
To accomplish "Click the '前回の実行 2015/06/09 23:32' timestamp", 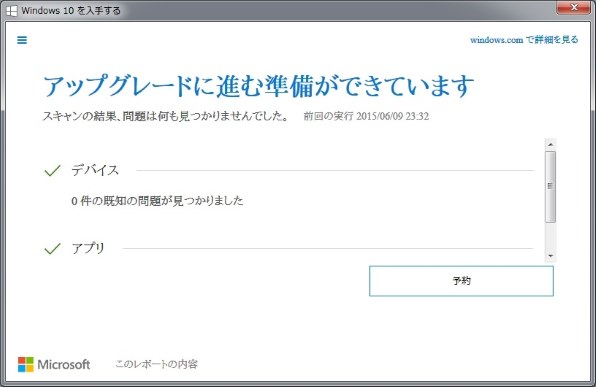I will (x=366, y=116).
